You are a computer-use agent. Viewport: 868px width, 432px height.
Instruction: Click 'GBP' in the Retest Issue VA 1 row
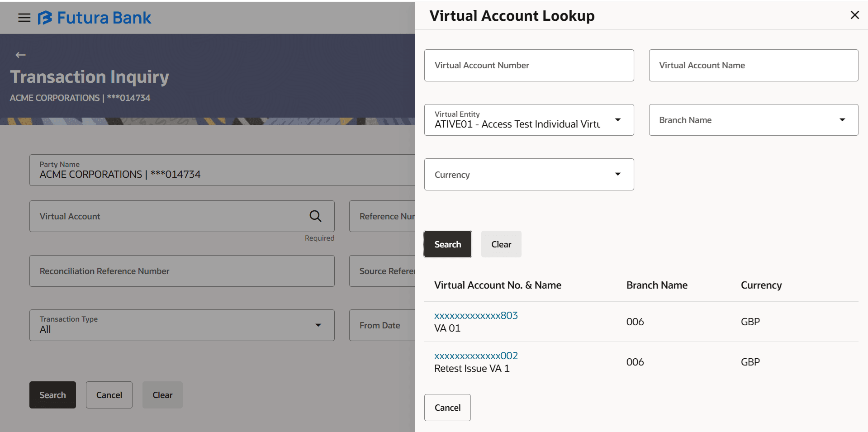click(x=750, y=362)
